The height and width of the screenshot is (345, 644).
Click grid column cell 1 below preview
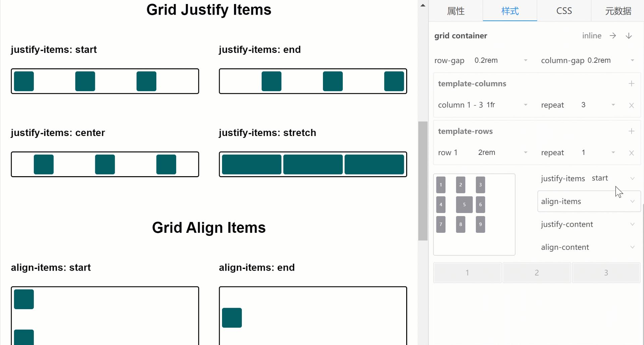(x=467, y=273)
